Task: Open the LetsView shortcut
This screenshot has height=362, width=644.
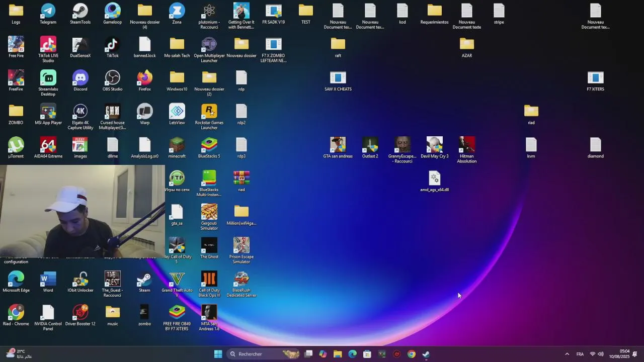Action: (177, 114)
